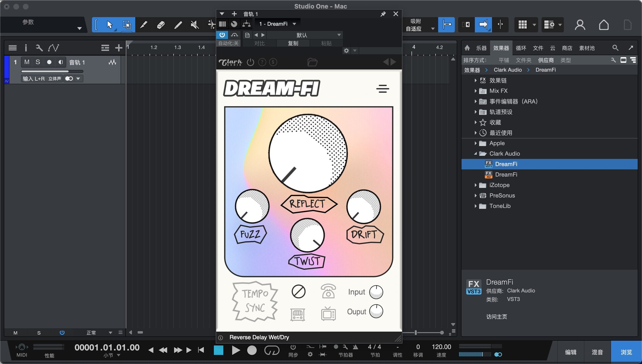Select the Range tool
This screenshot has width=642, height=364.
[127, 25]
